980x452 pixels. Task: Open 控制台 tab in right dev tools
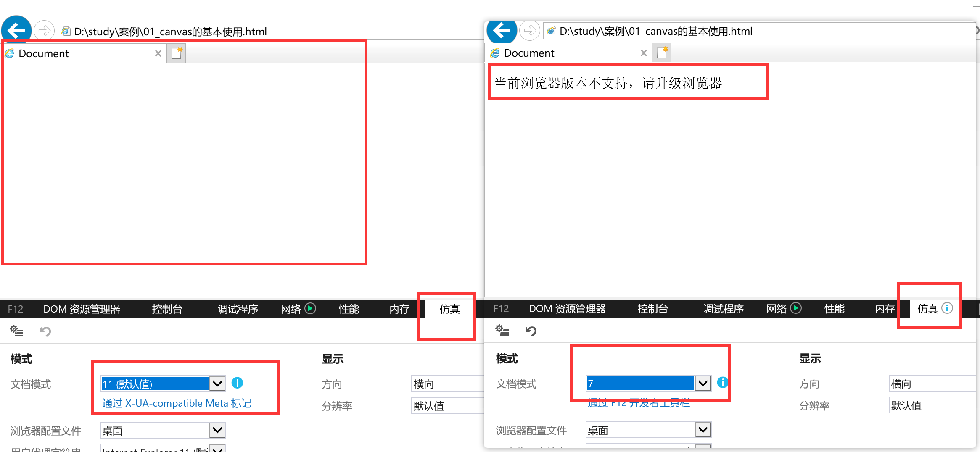(652, 309)
